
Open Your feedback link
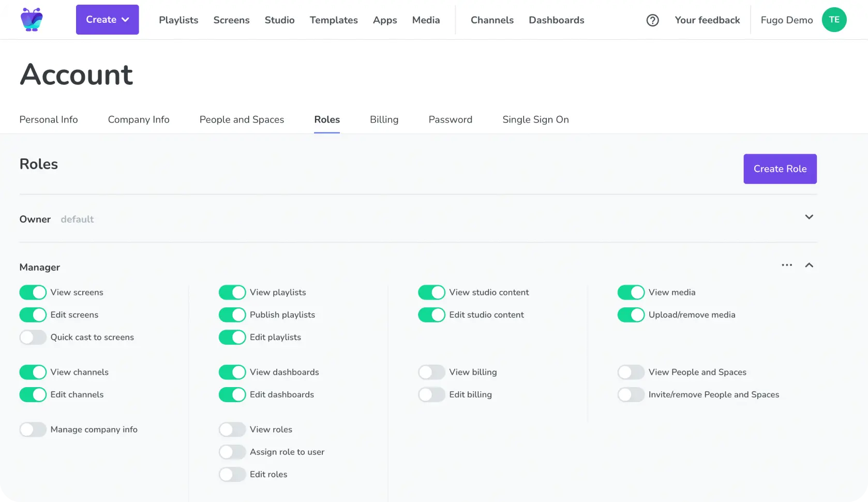click(x=707, y=20)
